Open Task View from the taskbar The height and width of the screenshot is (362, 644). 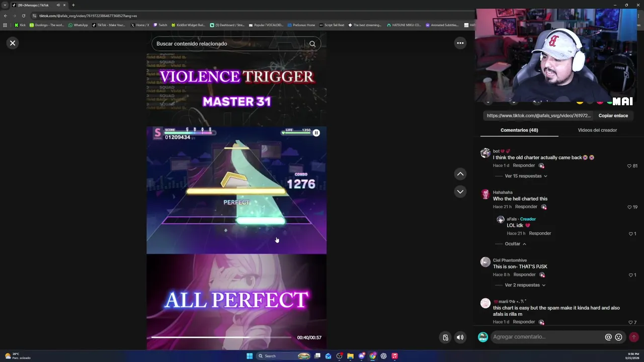coord(317,356)
